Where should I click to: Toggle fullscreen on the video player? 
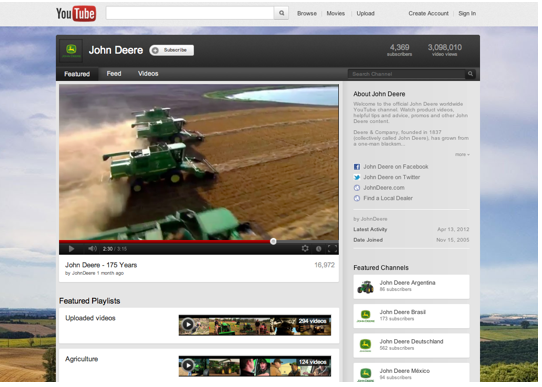(332, 249)
